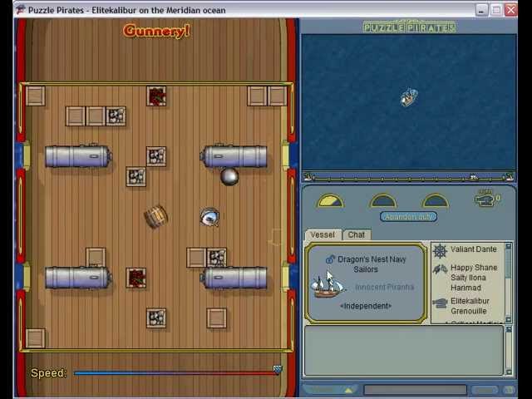This screenshot has height=399, width=532.
Task: Click the Innocent Piranha ship name
Action: (x=384, y=288)
